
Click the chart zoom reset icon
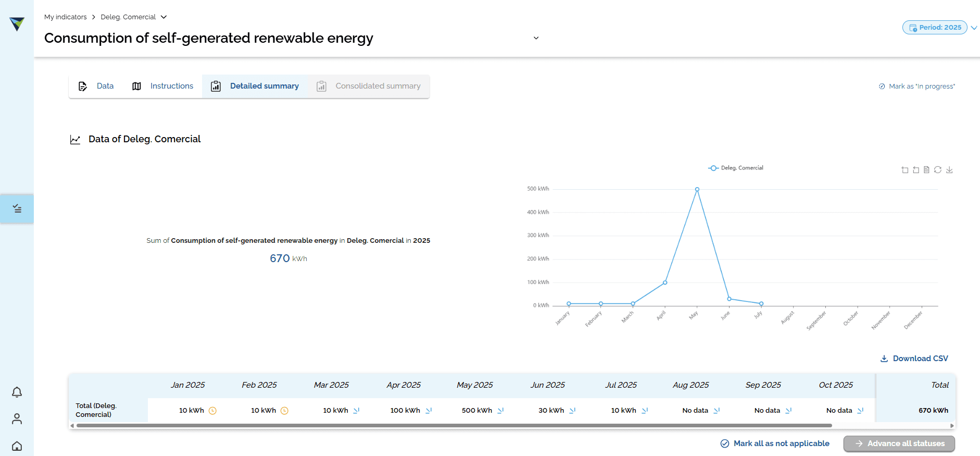tap(916, 170)
